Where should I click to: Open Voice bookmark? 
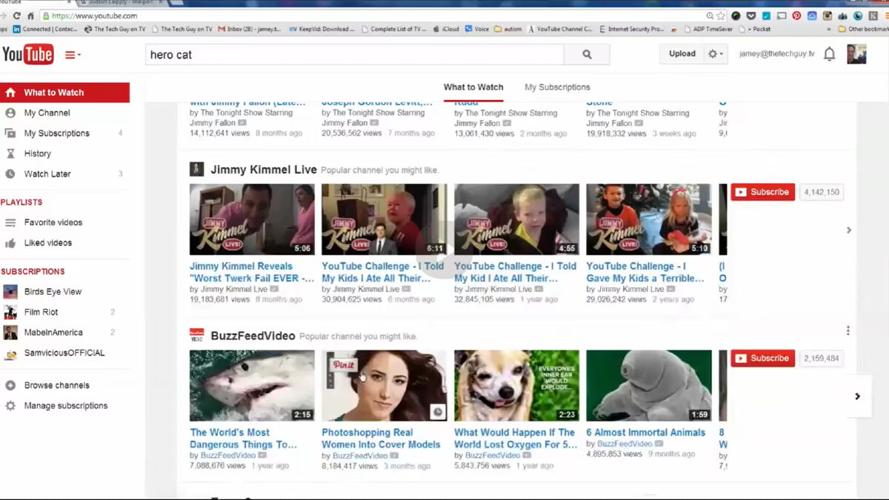[477, 29]
